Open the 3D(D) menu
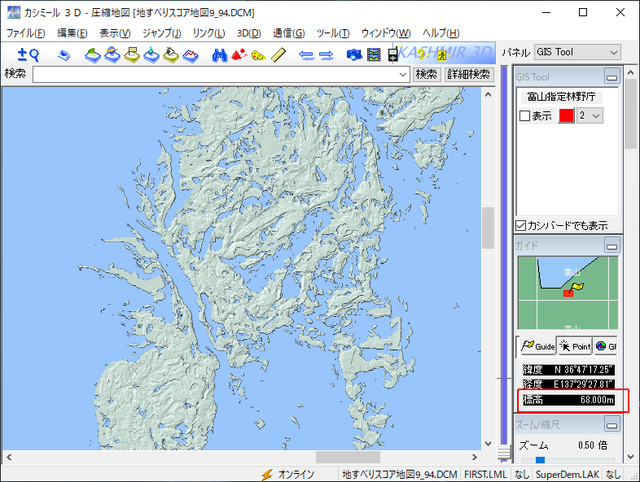The width and height of the screenshot is (640, 482). pos(249,33)
